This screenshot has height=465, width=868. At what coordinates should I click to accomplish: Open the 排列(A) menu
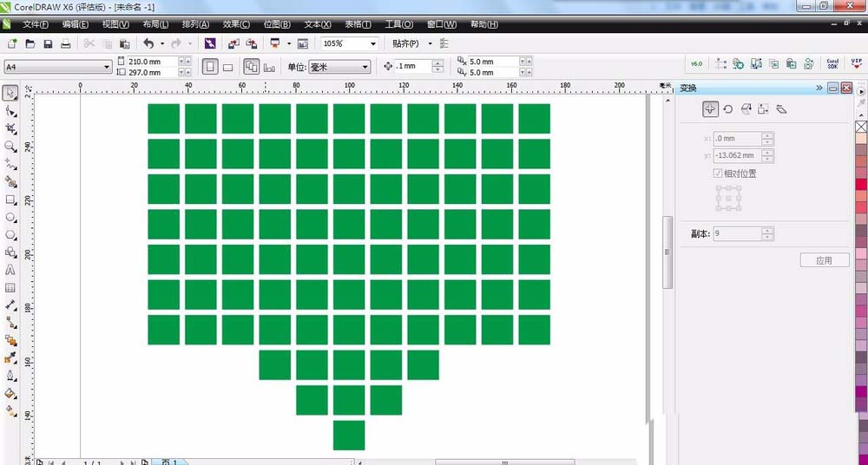[x=196, y=24]
